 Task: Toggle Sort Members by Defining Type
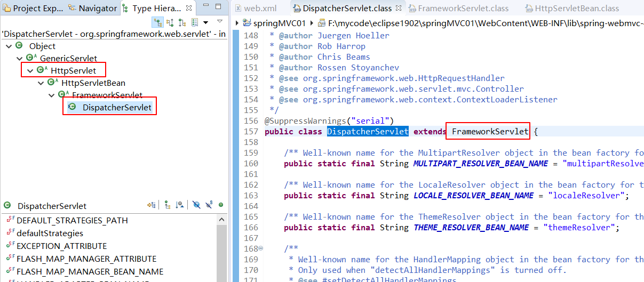(x=180, y=205)
